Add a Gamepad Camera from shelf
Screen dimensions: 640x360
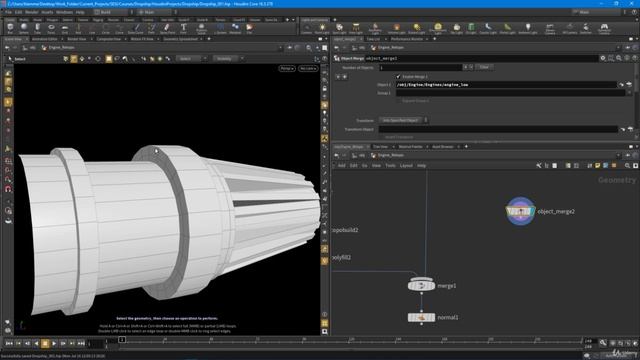(604, 28)
